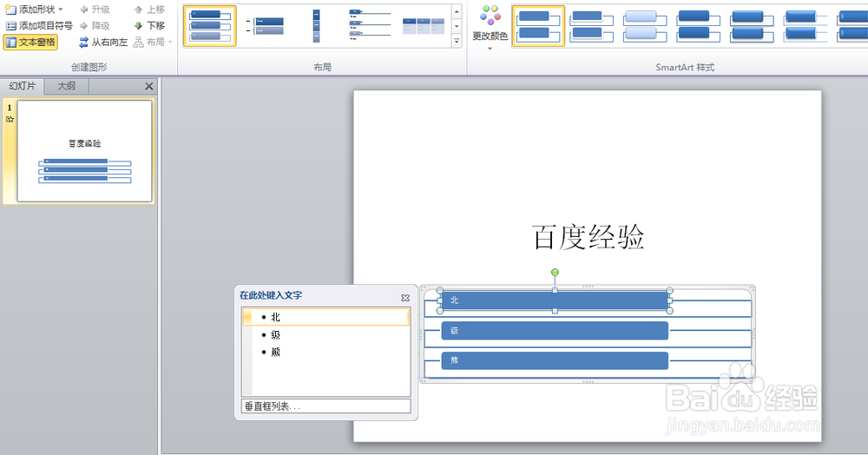Select the SmartArt box labeled 熊
Viewport: 868px width, 455px height.
pyautogui.click(x=555, y=360)
